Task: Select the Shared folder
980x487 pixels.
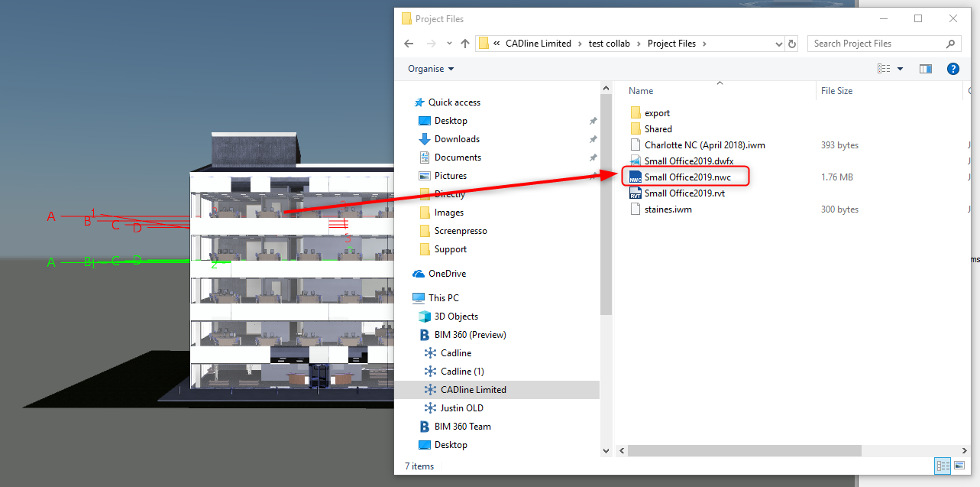Action: pyautogui.click(x=658, y=129)
